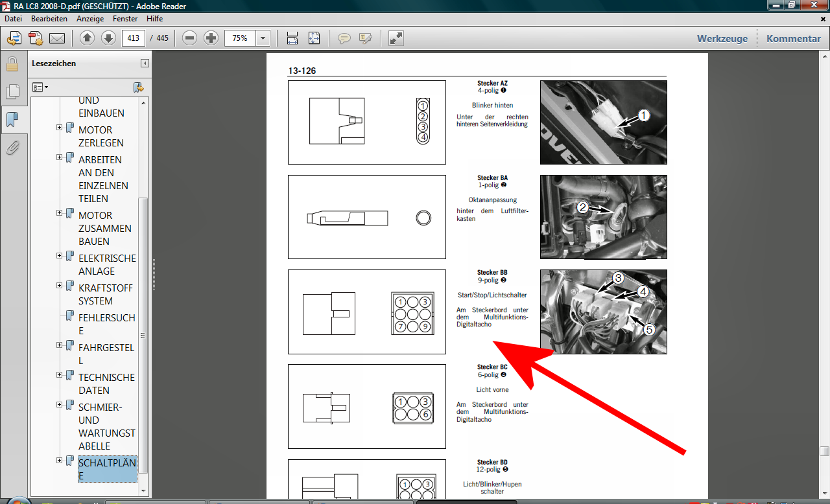This screenshot has width=830, height=504.
Task: Expand the SCHALTPLÄNE bookmark node
Action: 59,461
